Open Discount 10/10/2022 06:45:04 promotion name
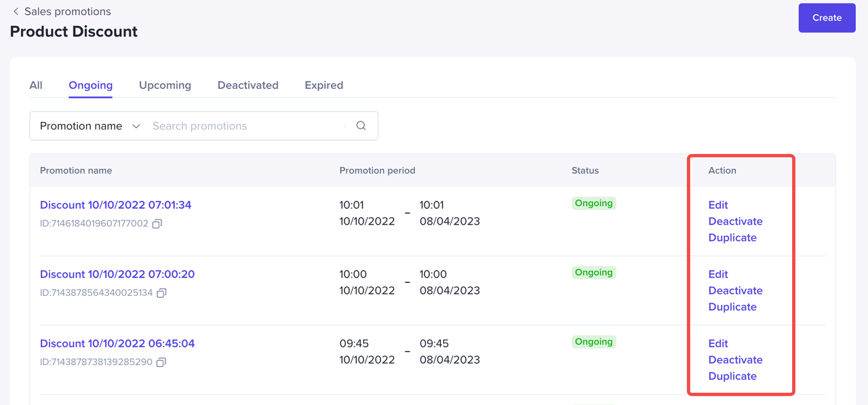This screenshot has width=868, height=405. [x=117, y=343]
